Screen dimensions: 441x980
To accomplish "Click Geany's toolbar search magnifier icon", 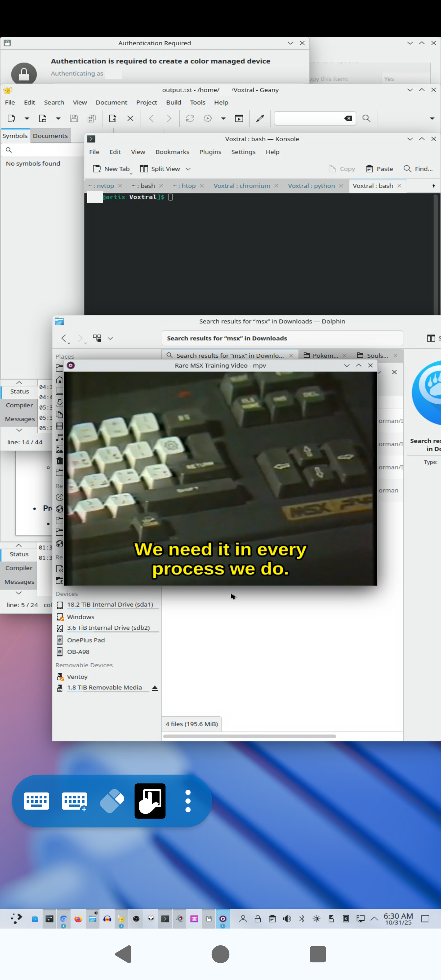I will coord(366,118).
